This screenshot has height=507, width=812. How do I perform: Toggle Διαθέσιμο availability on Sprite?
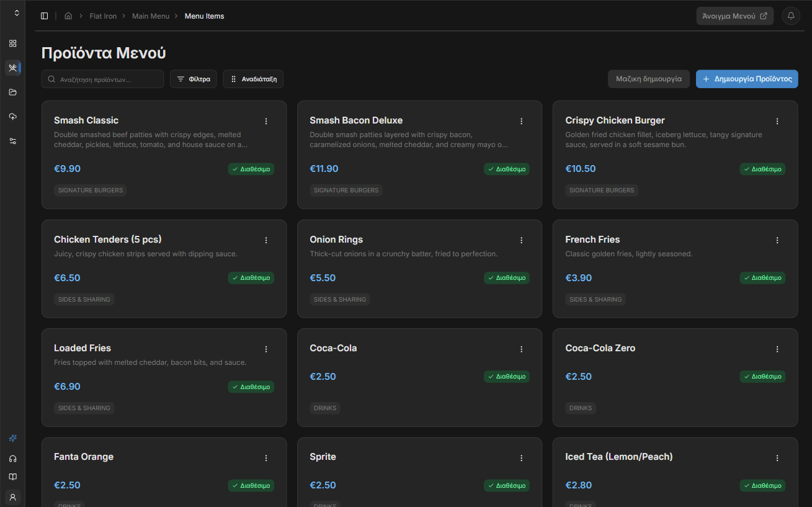(507, 485)
